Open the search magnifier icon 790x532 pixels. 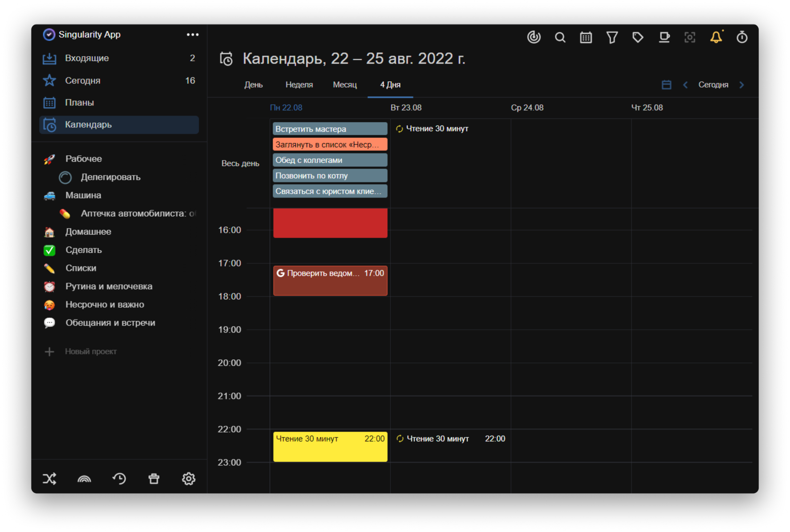pyautogui.click(x=560, y=37)
